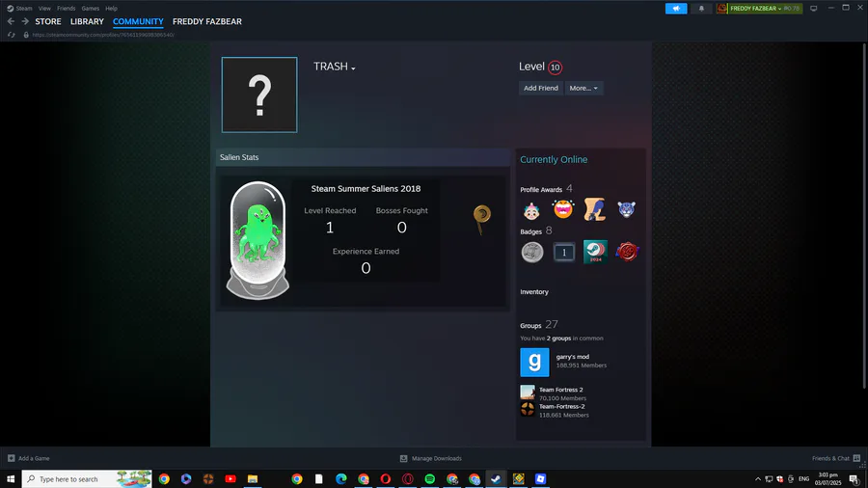This screenshot has height=488, width=868.
Task: Switch to the STORE tab
Action: tap(48, 21)
